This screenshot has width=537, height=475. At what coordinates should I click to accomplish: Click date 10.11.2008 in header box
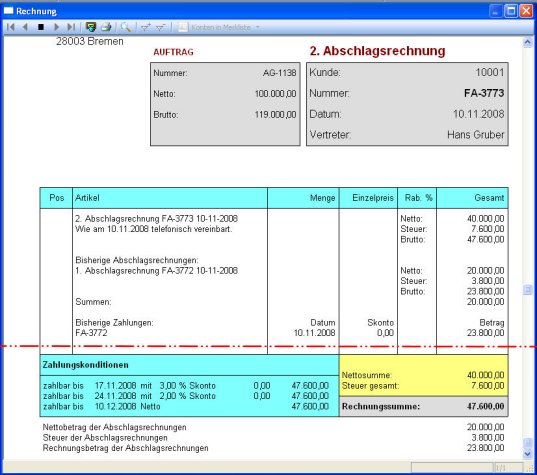[x=478, y=114]
